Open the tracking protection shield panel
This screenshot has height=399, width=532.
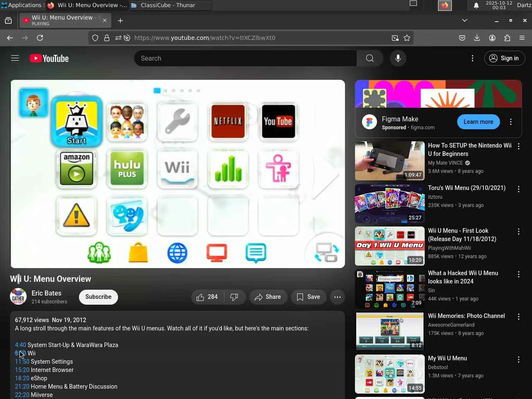click(x=95, y=38)
